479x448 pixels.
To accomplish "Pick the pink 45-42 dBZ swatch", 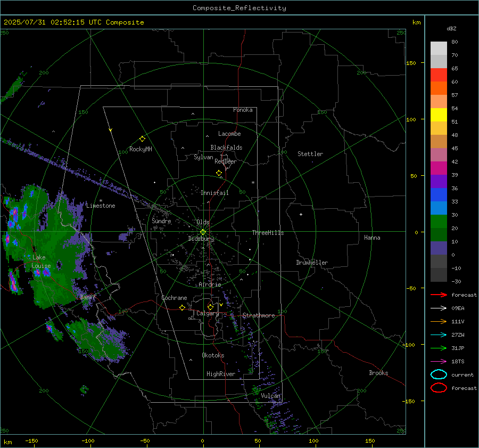I will 439,154.
